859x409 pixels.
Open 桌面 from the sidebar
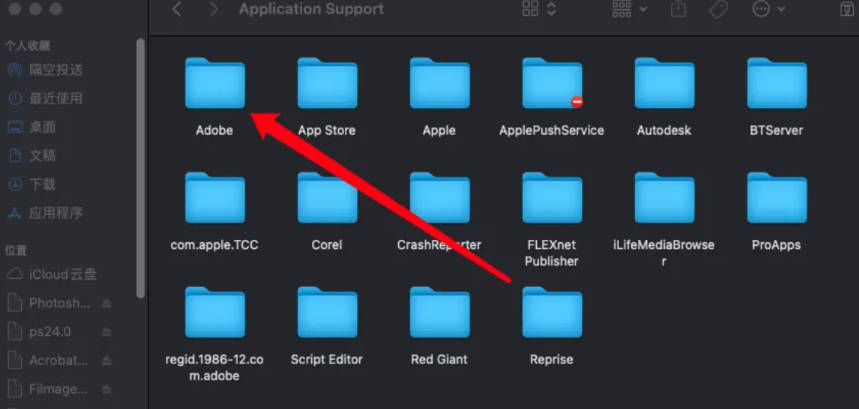pyautogui.click(x=32, y=127)
